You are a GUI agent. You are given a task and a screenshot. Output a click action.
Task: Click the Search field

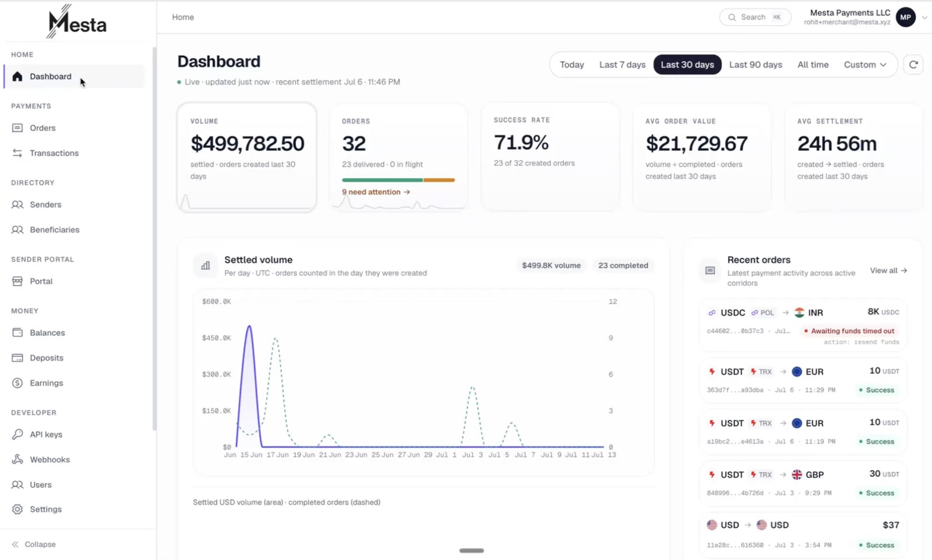[755, 17]
